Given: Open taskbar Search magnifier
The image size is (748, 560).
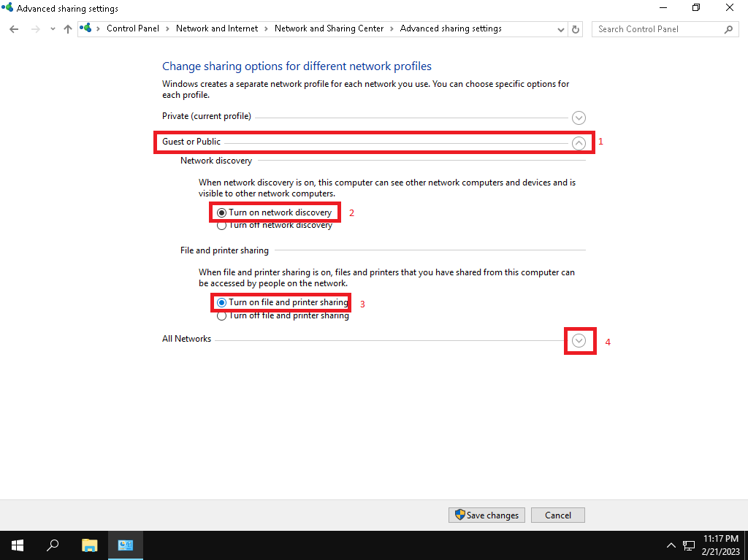Looking at the screenshot, I should (53, 545).
